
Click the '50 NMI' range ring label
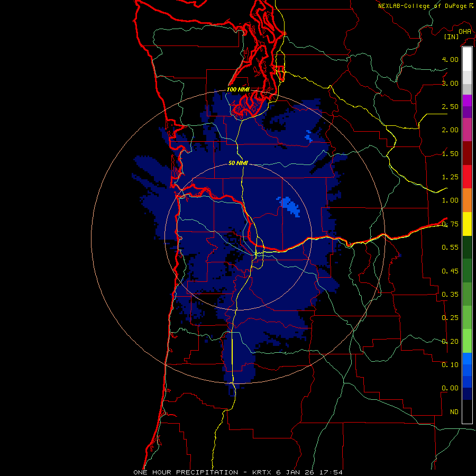point(238,163)
